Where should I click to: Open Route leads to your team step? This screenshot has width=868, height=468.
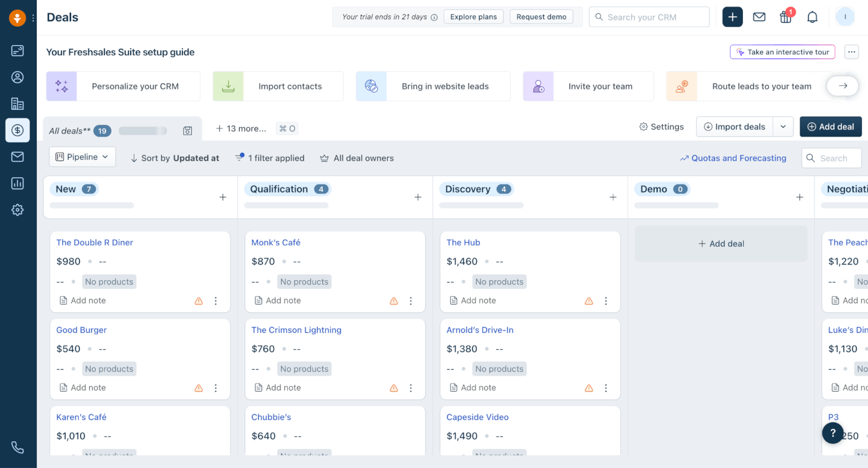(749, 86)
